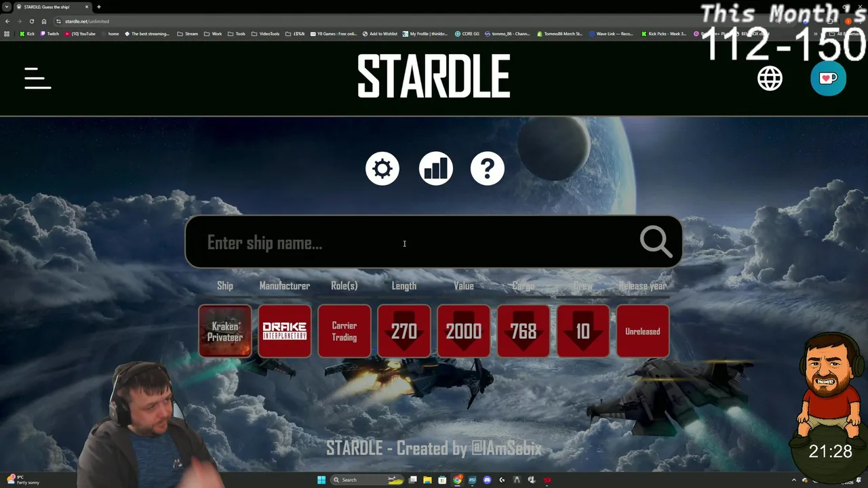
Task: Open Task View on the taskbar
Action: 412,480
